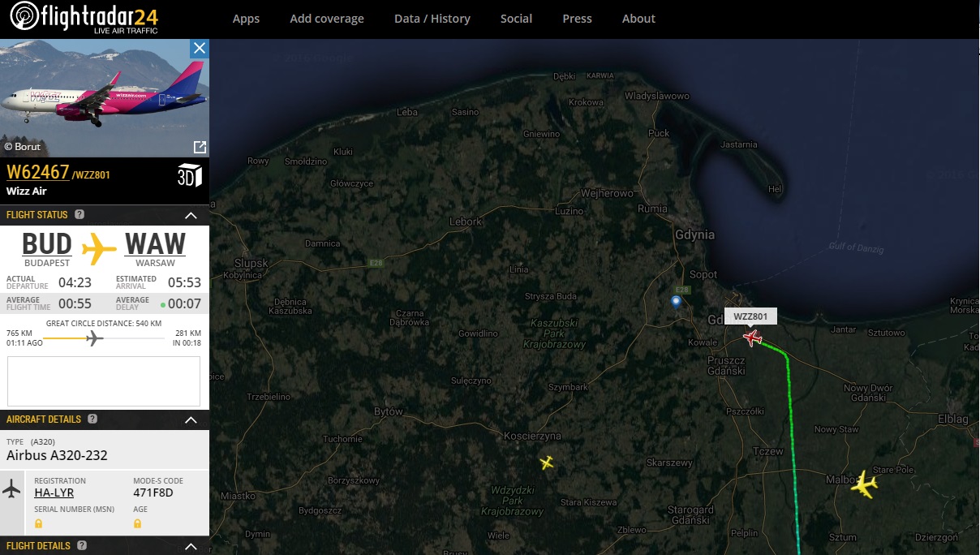Select the large yellow aircraft near Malbork
This screenshot has width=980, height=555.
pyautogui.click(x=865, y=485)
